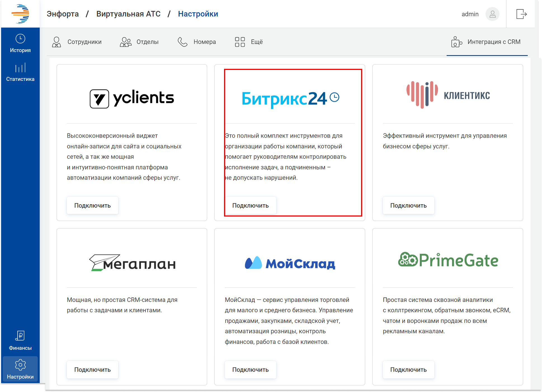Click the yclients logo
Screen dimensions: 542x392
(x=132, y=98)
